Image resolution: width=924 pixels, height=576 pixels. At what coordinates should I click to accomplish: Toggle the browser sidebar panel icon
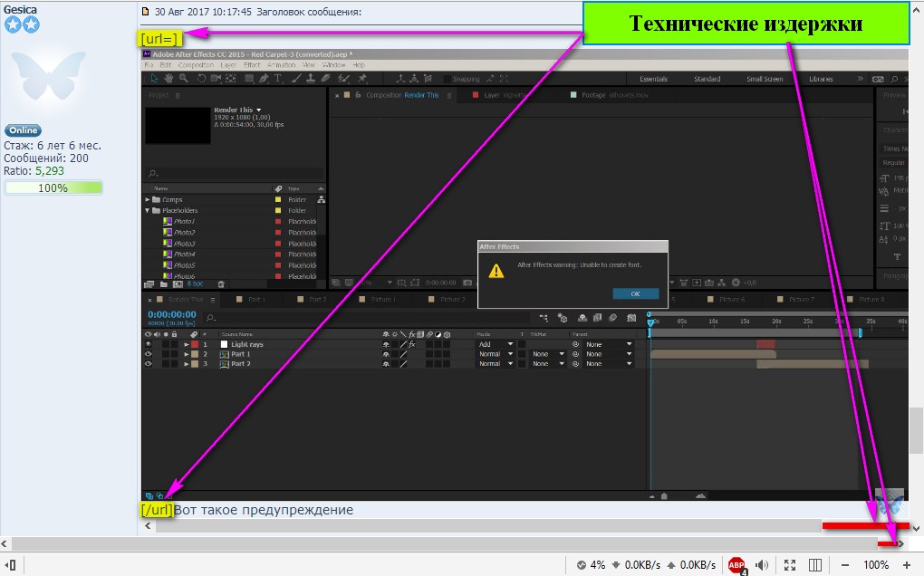pos(10,565)
